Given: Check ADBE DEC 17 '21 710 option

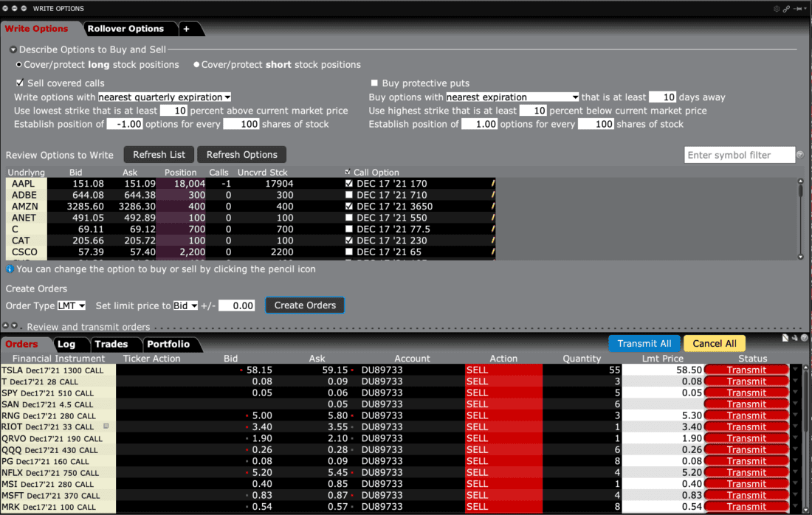Looking at the screenshot, I should [x=349, y=195].
